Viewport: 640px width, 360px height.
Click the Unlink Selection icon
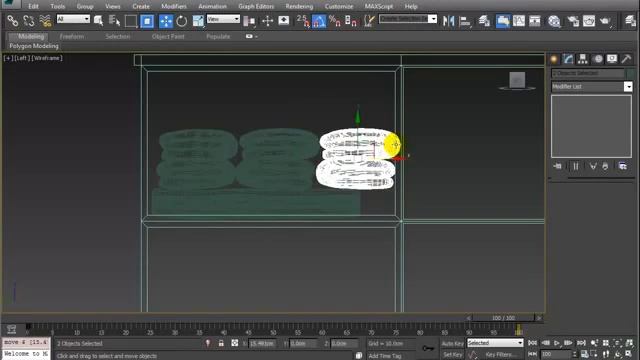[x=29, y=20]
